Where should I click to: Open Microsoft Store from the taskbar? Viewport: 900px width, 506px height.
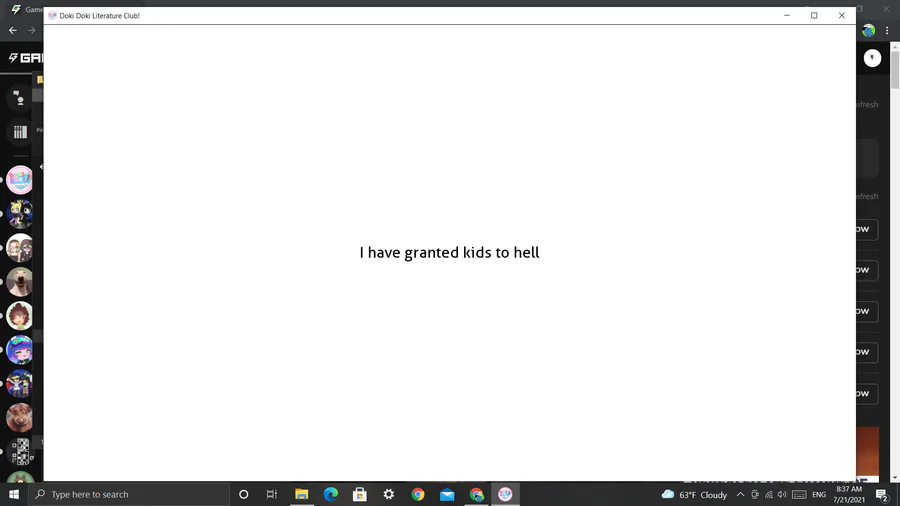tap(360, 494)
